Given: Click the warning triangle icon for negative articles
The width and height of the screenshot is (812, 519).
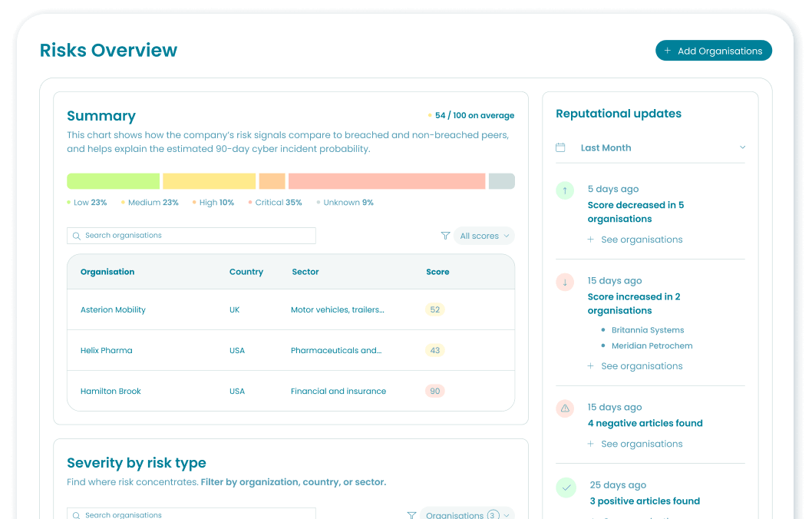Looking at the screenshot, I should click(x=565, y=408).
